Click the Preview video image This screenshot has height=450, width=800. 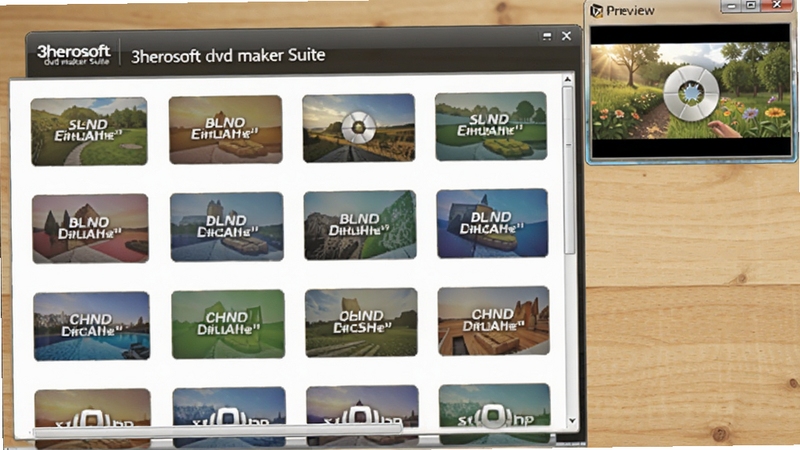pos(690,90)
